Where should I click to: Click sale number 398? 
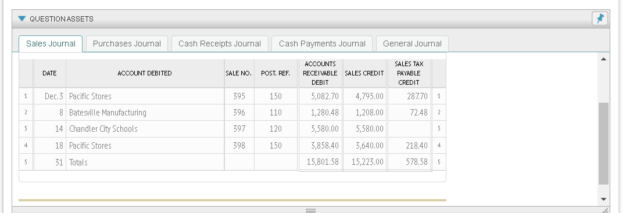(239, 146)
